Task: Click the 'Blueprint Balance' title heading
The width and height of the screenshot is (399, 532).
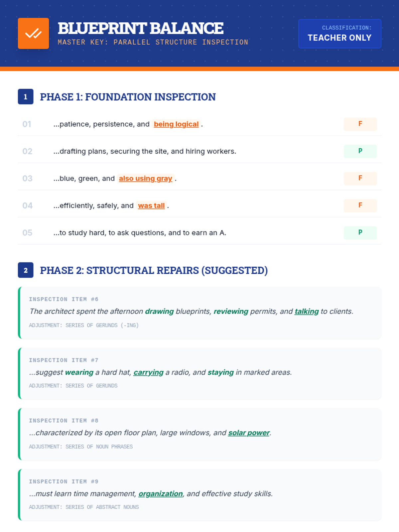Action: tap(141, 28)
